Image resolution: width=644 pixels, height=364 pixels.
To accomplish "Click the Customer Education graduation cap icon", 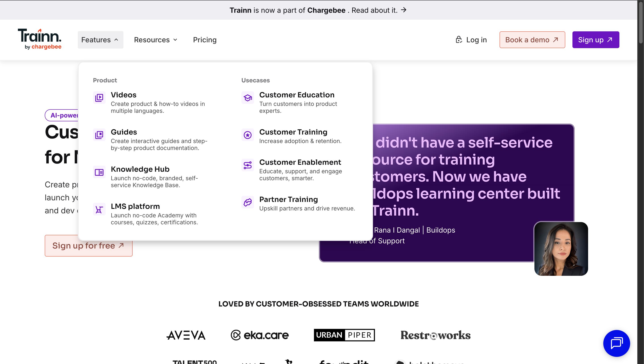I will (x=248, y=98).
